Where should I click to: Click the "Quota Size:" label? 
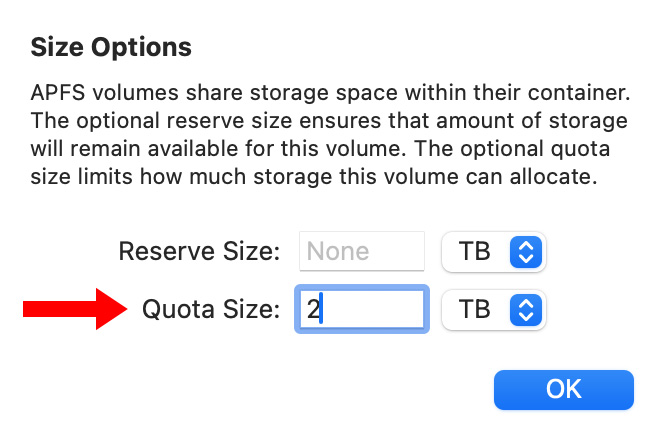[211, 310]
